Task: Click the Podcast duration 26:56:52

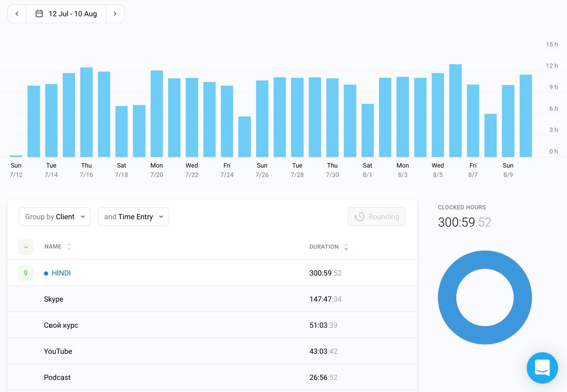Action: pos(323,377)
